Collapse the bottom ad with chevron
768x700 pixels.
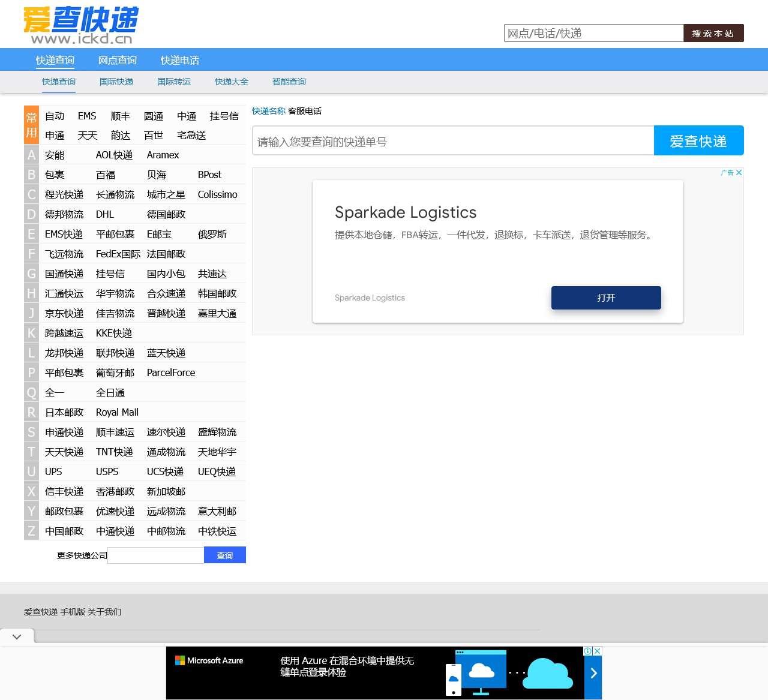point(17,636)
